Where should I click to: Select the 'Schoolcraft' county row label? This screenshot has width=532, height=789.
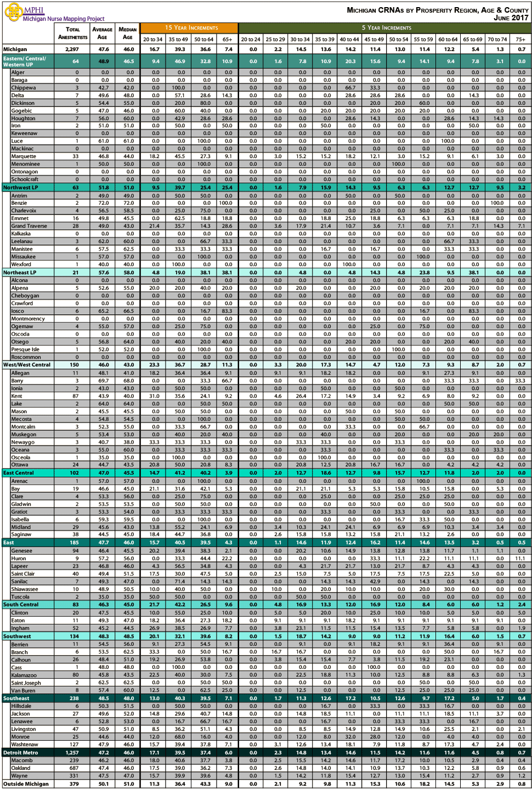25,179
